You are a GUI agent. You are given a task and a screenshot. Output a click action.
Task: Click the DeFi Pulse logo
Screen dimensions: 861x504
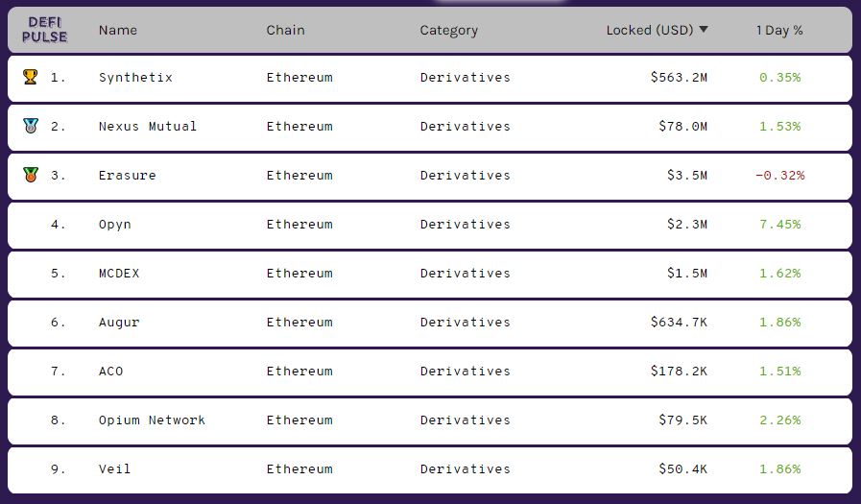[44, 30]
